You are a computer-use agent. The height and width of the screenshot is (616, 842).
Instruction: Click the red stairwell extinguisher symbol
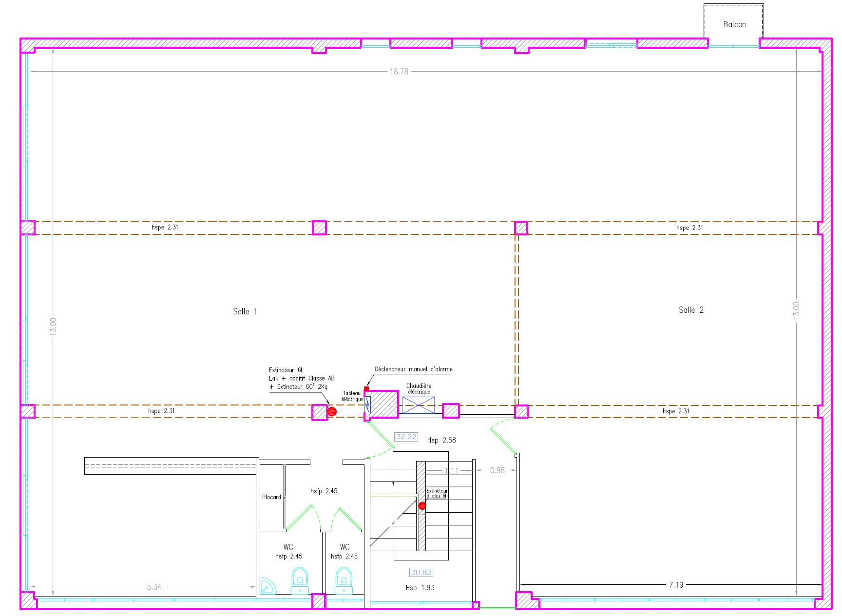(x=422, y=506)
